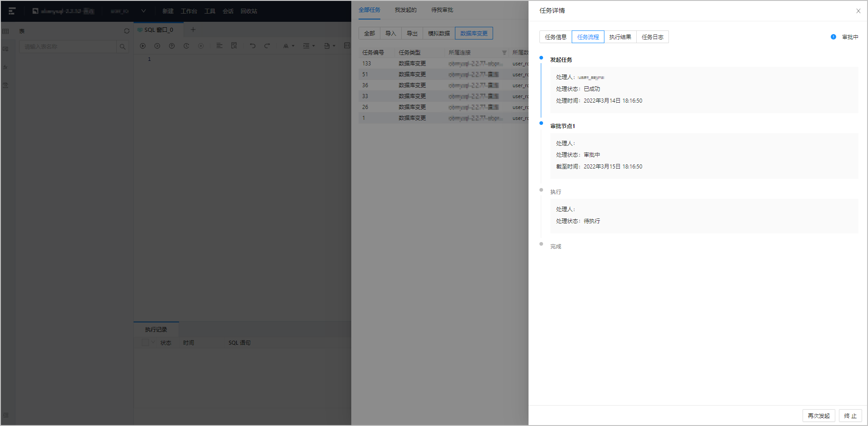The height and width of the screenshot is (426, 868).
Task: Filter tasks by 导出
Action: (412, 33)
